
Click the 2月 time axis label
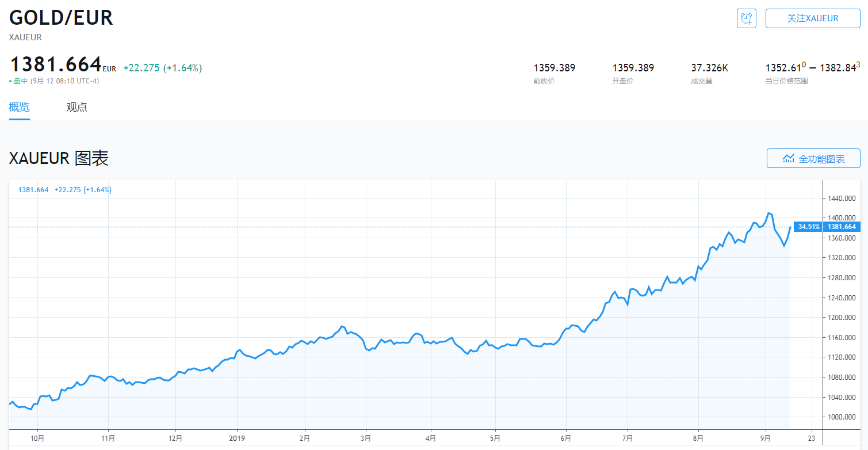coord(304,438)
